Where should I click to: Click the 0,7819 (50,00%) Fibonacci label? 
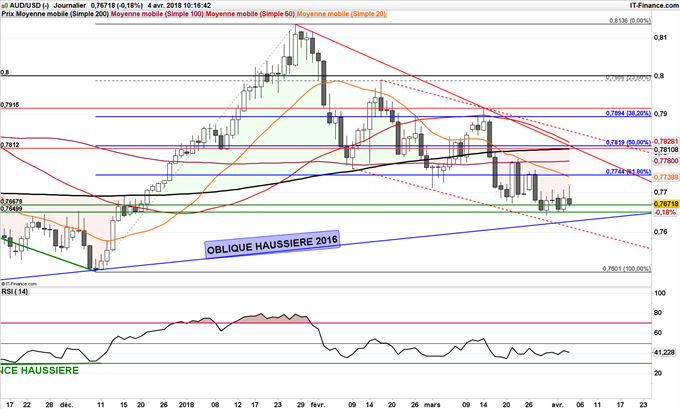tap(628, 142)
